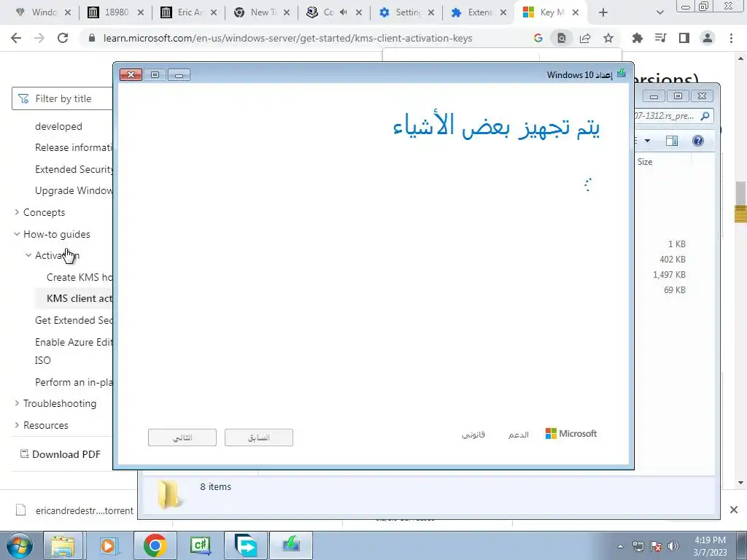This screenshot has width=747, height=560.
Task: Open media control icon in toolbar
Action: 661,38
